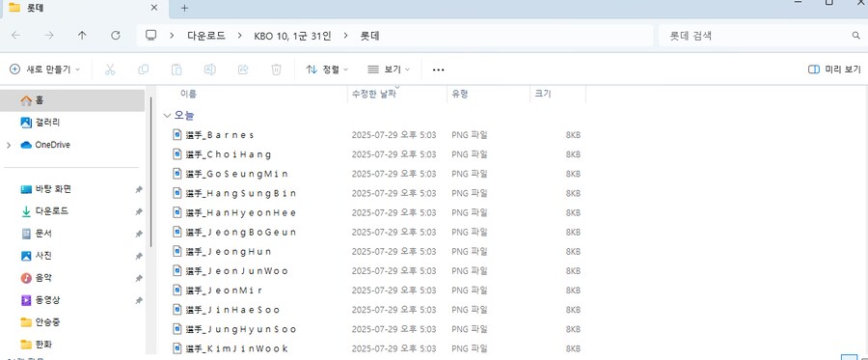Click the Share icon in toolbar
The height and width of the screenshot is (360, 868).
(243, 69)
